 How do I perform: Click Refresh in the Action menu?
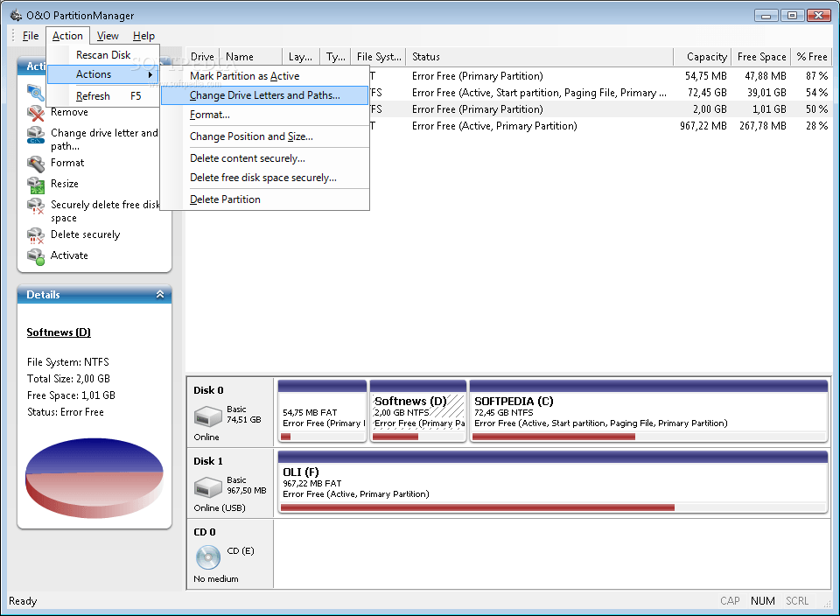(x=93, y=96)
